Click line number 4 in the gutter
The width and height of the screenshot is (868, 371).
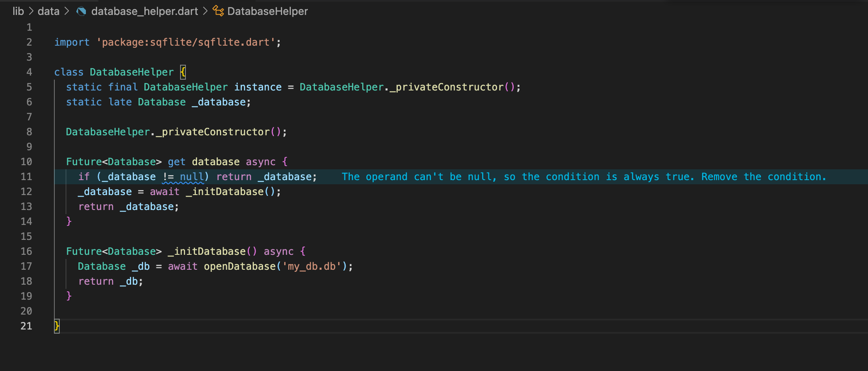pos(29,72)
